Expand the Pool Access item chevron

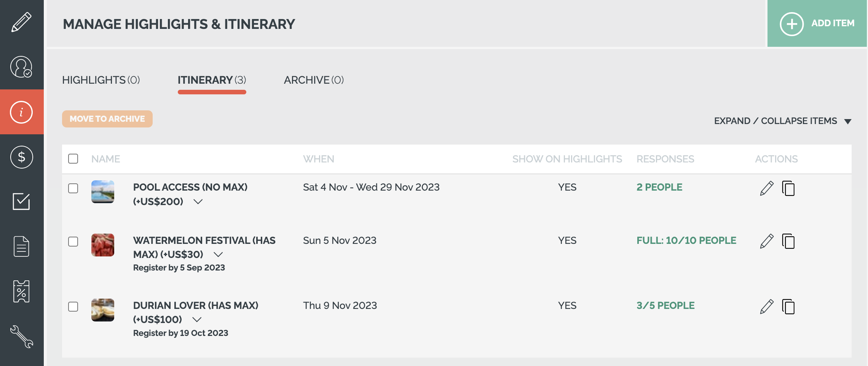[198, 202]
